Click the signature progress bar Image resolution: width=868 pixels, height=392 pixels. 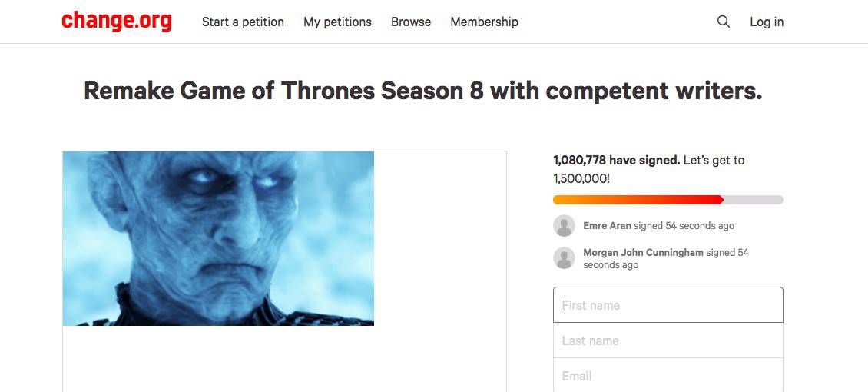(668, 200)
